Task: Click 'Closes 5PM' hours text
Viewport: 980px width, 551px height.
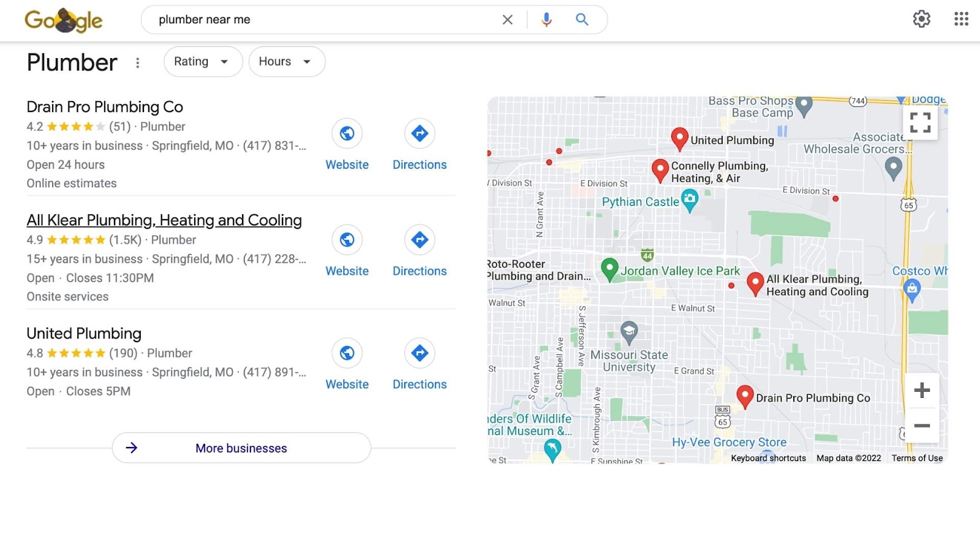Action: pos(98,391)
